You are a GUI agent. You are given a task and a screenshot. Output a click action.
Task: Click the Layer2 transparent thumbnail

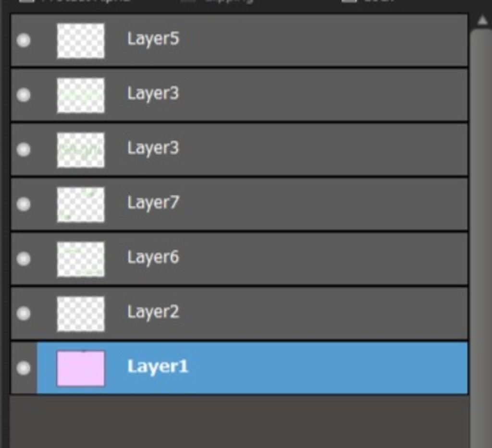tap(81, 314)
